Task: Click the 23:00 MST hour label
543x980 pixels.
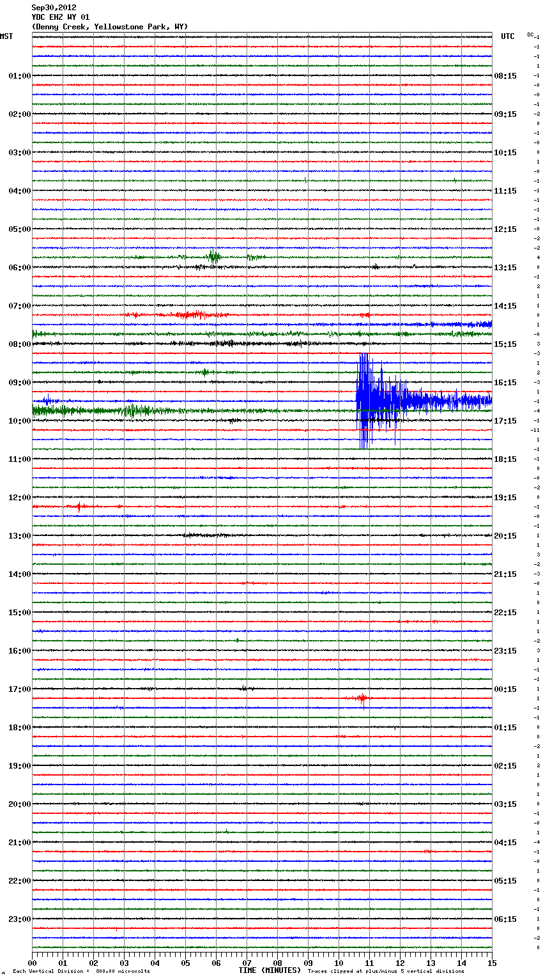Action: tap(20, 919)
